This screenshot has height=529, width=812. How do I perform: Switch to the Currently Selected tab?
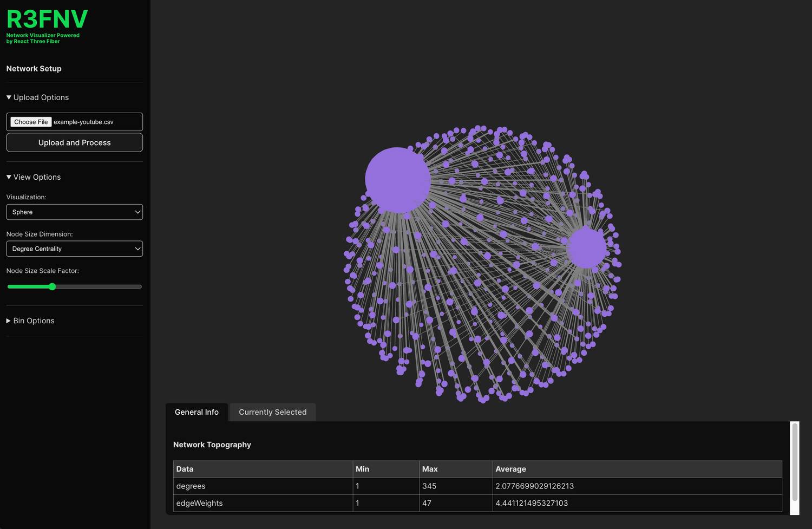pos(272,412)
